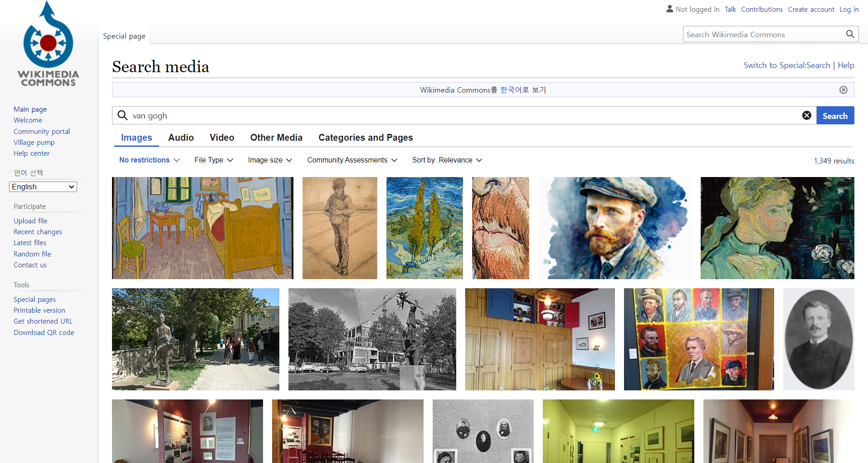
Task: Open the girl in green painting thumbnail
Action: click(x=777, y=228)
